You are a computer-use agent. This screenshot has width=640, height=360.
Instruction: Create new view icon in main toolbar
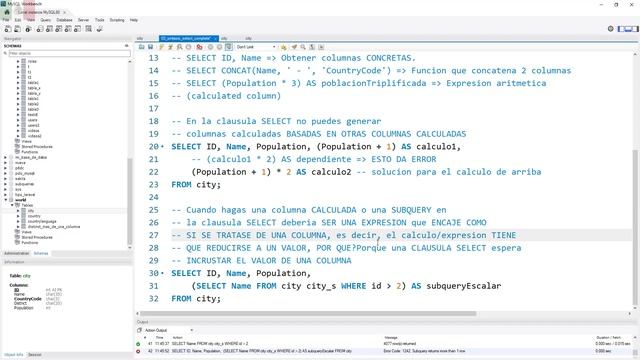click(59, 29)
